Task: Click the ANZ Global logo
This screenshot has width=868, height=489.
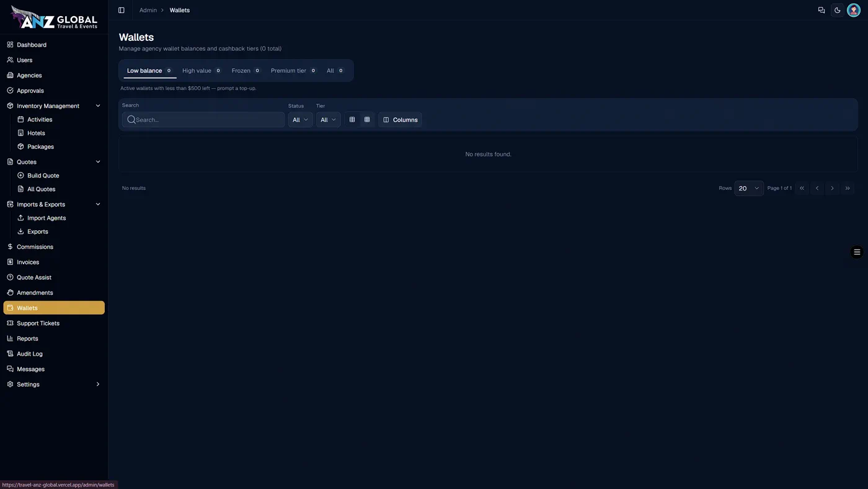Action: click(x=54, y=18)
